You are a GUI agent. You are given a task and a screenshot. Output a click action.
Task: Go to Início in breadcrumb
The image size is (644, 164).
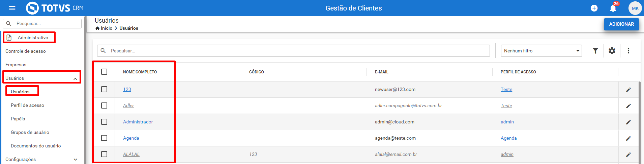[x=107, y=28]
